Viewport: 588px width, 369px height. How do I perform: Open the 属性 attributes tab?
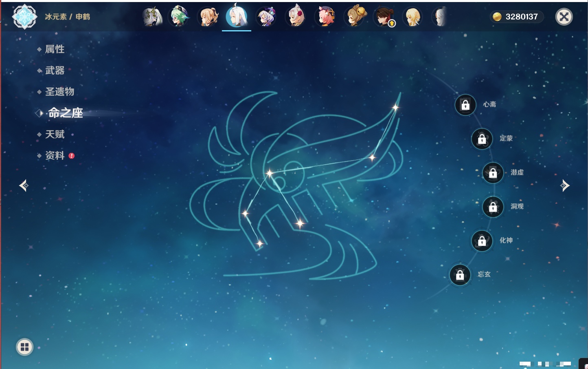coord(55,49)
